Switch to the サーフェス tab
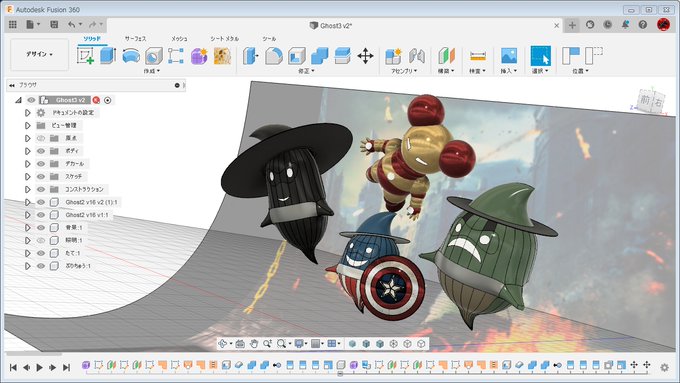The height and width of the screenshot is (383, 680). coord(135,39)
